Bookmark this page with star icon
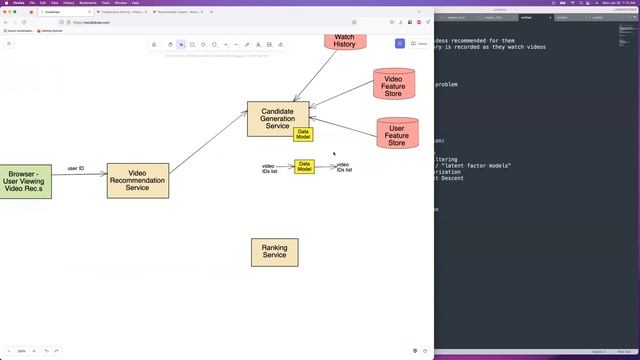Screen dimensions: 640x360 coord(354,22)
